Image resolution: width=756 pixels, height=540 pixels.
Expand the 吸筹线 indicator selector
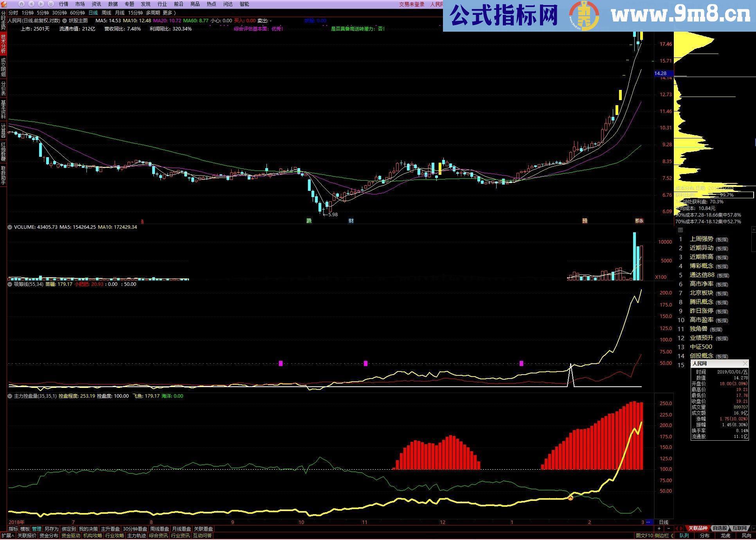pos(10,284)
